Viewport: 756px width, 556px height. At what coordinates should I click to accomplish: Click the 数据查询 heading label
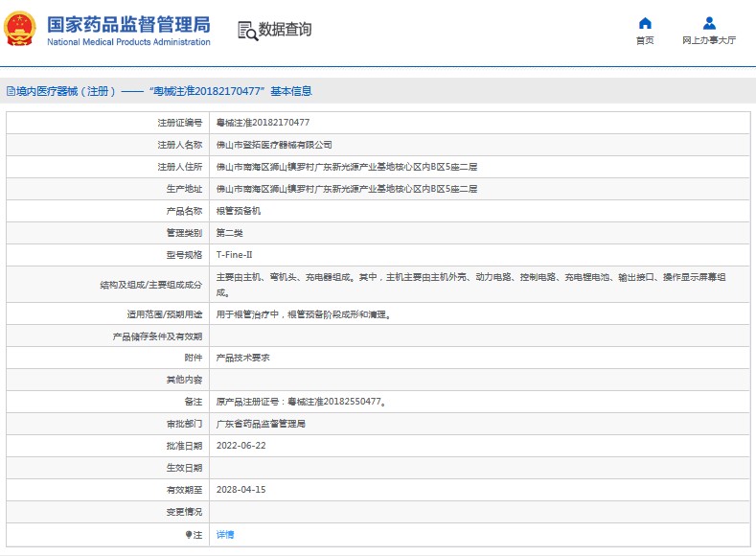point(285,30)
